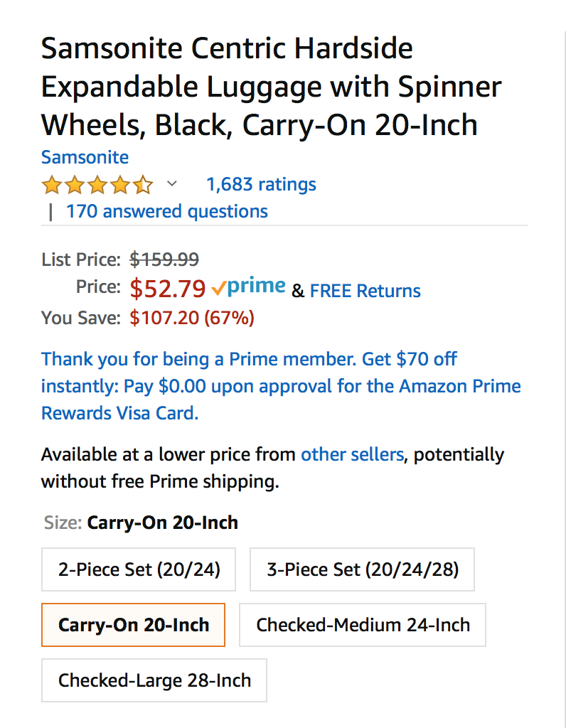Click the Prime logo badge
This screenshot has width=566, height=728.
point(248,287)
